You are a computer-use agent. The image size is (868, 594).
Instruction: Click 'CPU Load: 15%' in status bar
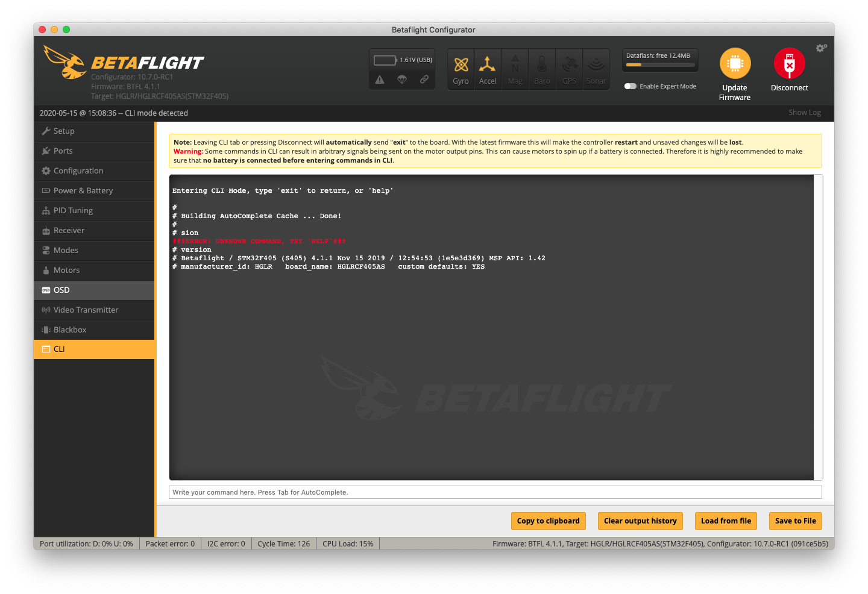pyautogui.click(x=348, y=543)
